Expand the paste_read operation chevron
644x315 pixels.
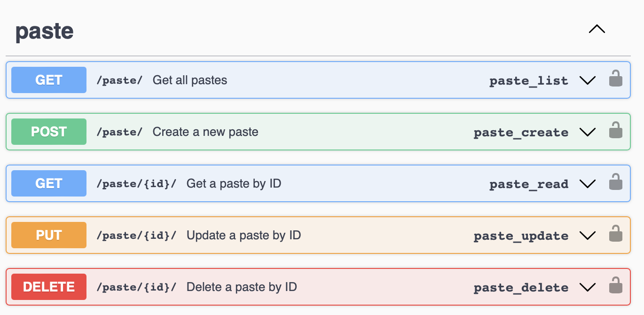click(x=588, y=184)
